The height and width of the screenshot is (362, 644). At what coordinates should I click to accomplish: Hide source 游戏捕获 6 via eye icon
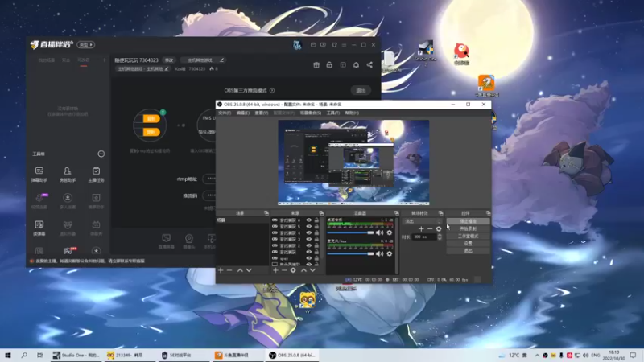309,220
